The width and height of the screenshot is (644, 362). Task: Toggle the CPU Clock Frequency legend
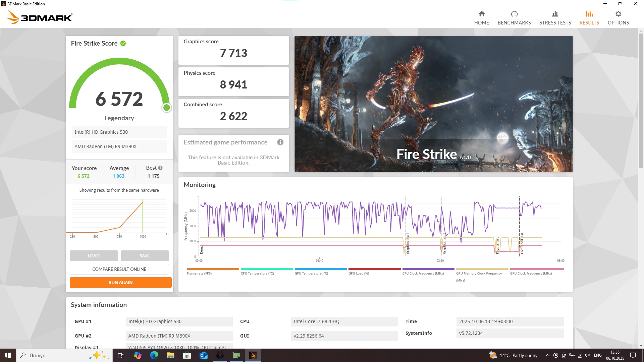423,274
